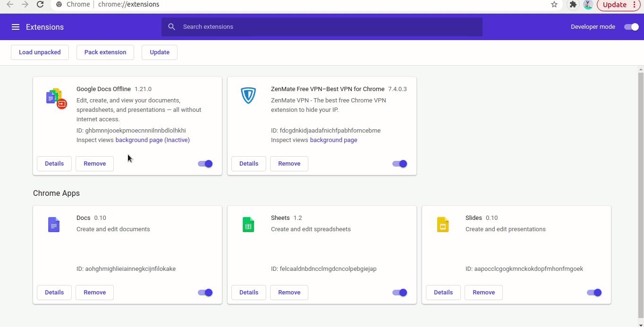Click the Docs app icon
Image resolution: width=644 pixels, height=327 pixels.
54,225
